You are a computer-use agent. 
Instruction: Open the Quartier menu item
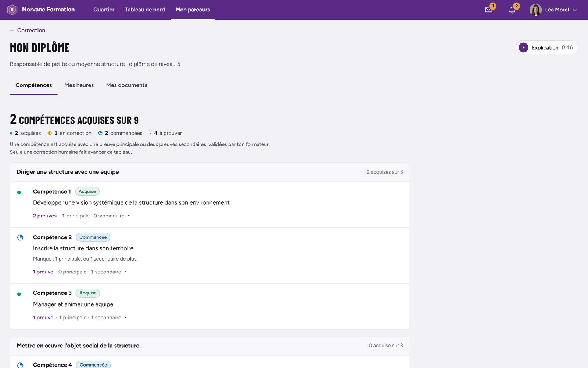point(104,10)
